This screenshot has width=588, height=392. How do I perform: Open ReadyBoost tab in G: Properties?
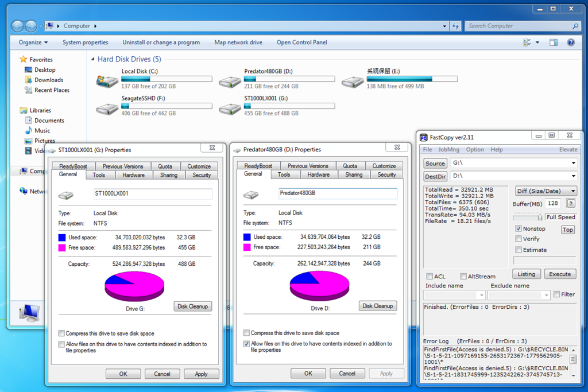click(73, 166)
